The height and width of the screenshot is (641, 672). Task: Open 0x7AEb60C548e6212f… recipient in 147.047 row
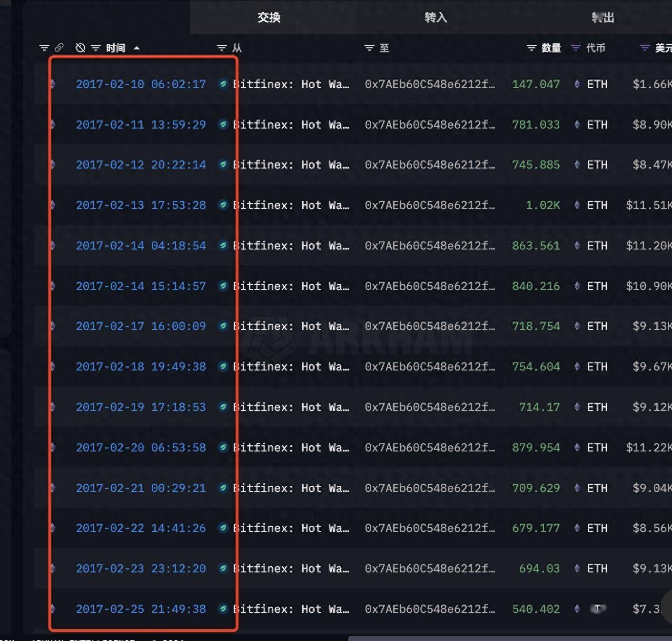430,84
